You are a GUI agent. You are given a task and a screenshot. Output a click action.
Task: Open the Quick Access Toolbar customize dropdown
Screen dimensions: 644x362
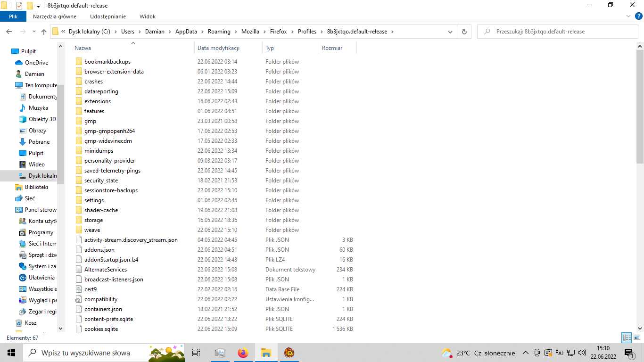coord(38,6)
